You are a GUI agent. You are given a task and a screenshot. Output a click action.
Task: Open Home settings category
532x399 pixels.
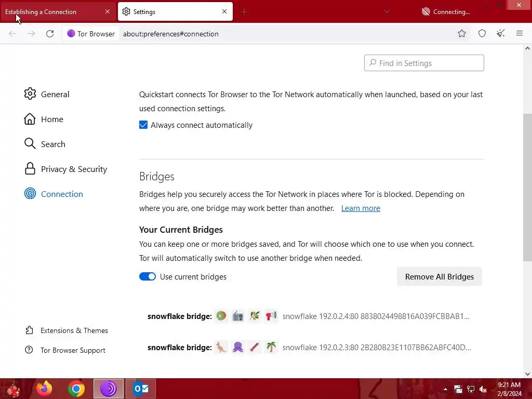pos(44,119)
